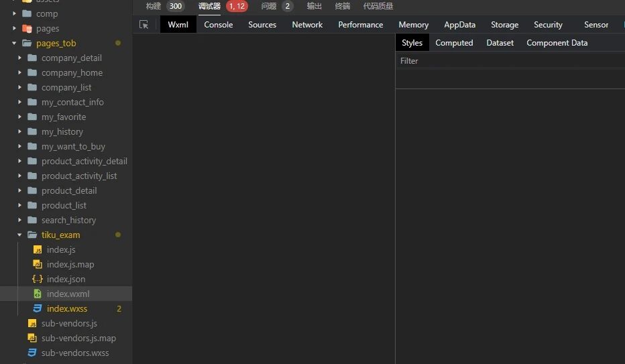625x364 pixels.
Task: Expand the comp folder arrow
Action: coord(14,13)
